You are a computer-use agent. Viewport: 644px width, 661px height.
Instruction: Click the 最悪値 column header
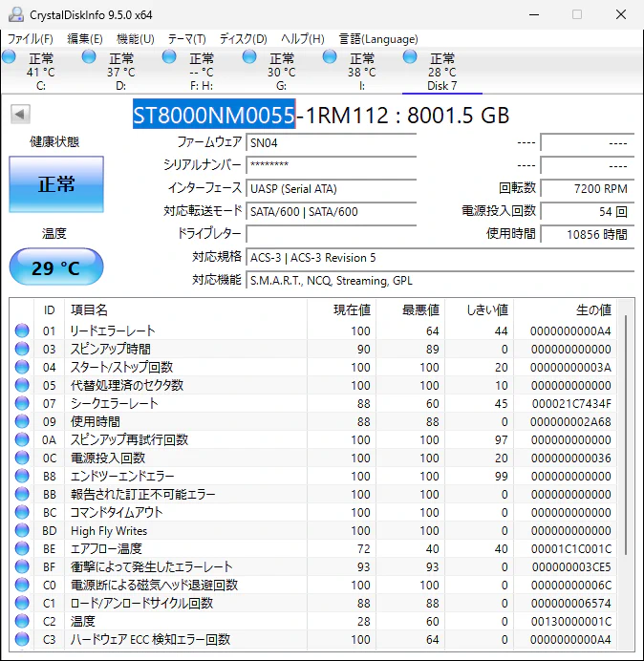[410, 309]
